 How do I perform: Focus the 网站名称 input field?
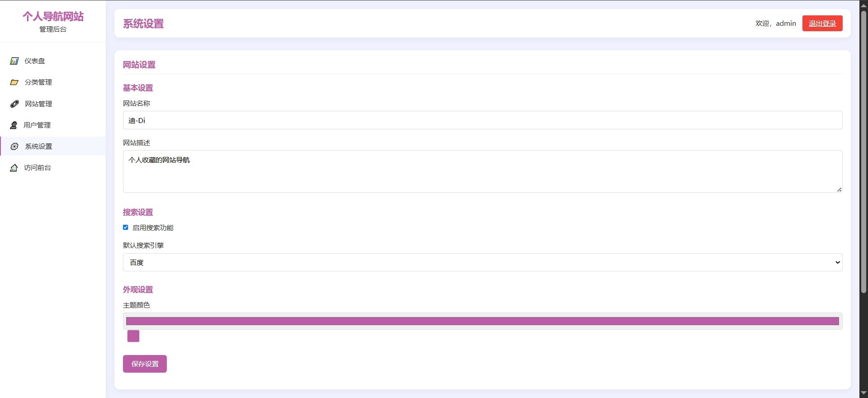pos(482,120)
